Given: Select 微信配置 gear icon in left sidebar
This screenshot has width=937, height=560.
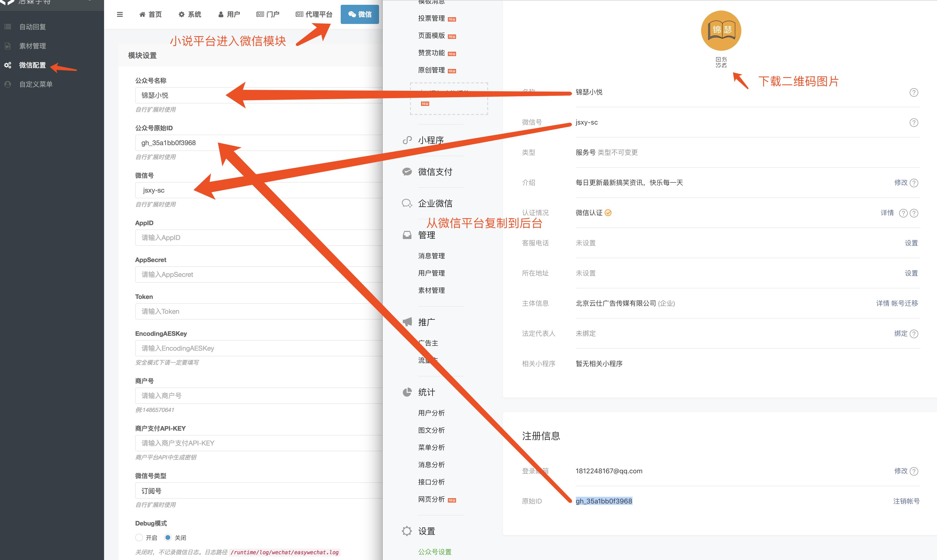Looking at the screenshot, I should 8,65.
